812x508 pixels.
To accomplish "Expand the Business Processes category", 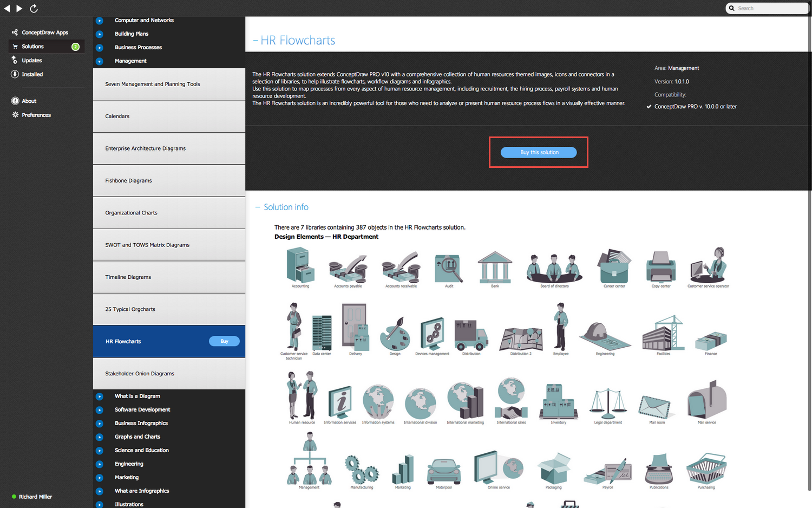I will pyautogui.click(x=100, y=48).
